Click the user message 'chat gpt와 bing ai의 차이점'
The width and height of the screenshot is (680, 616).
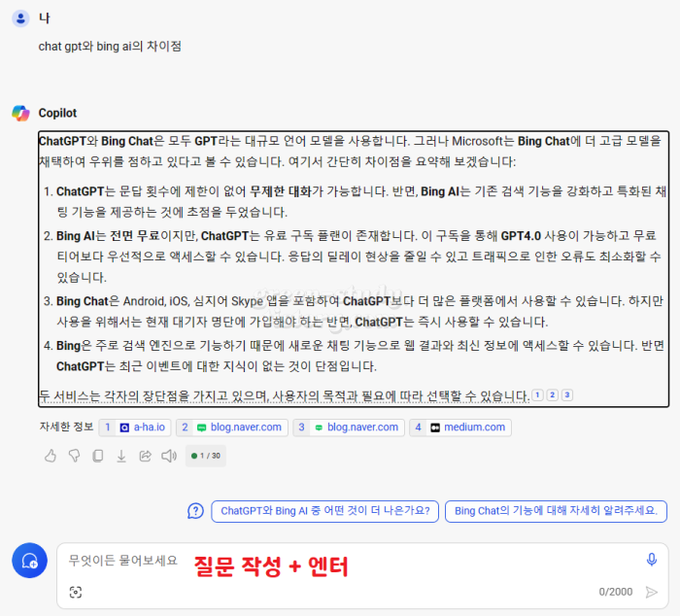coord(110,47)
